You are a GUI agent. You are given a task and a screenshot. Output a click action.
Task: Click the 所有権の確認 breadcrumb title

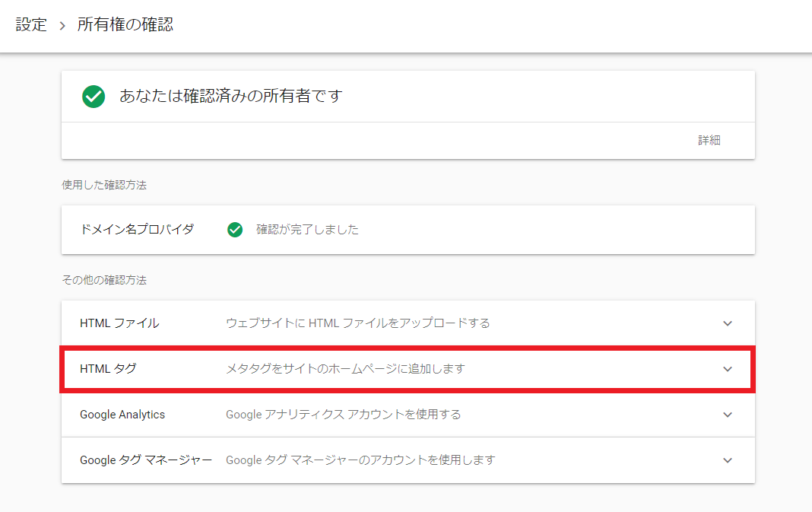coord(125,25)
